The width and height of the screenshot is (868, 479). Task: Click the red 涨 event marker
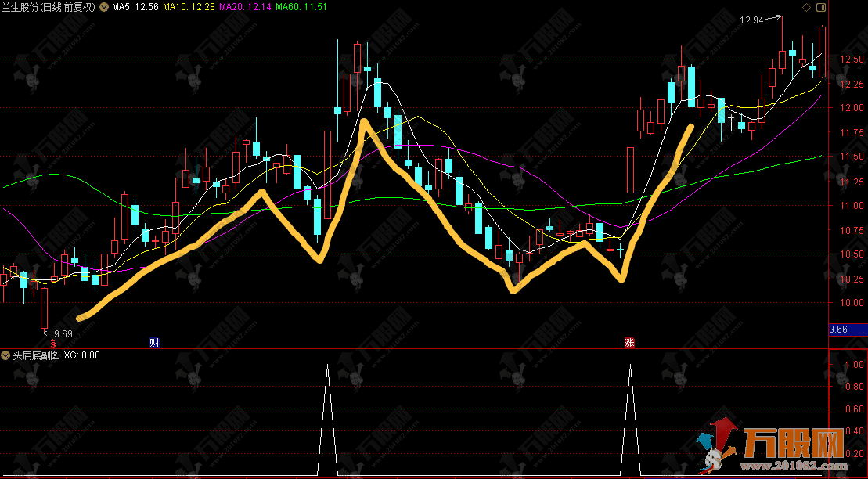tap(629, 343)
